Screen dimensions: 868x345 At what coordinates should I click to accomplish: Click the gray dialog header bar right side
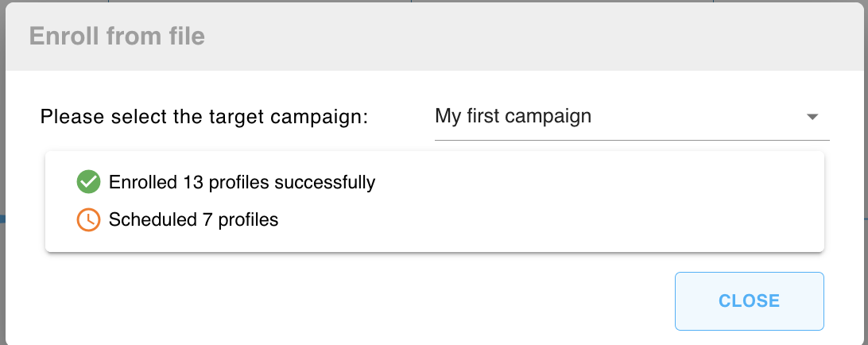pyautogui.click(x=636, y=36)
